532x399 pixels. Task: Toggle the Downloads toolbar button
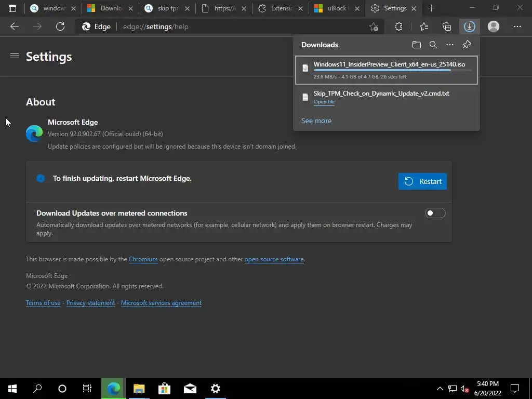[469, 26]
